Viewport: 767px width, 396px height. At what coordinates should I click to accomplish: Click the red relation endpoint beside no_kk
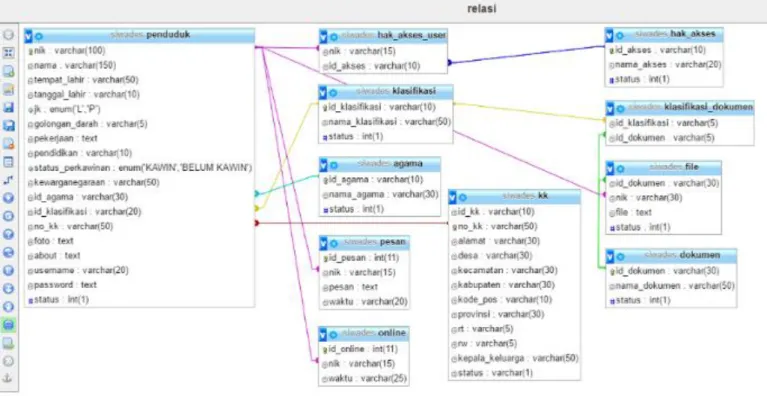click(x=256, y=223)
